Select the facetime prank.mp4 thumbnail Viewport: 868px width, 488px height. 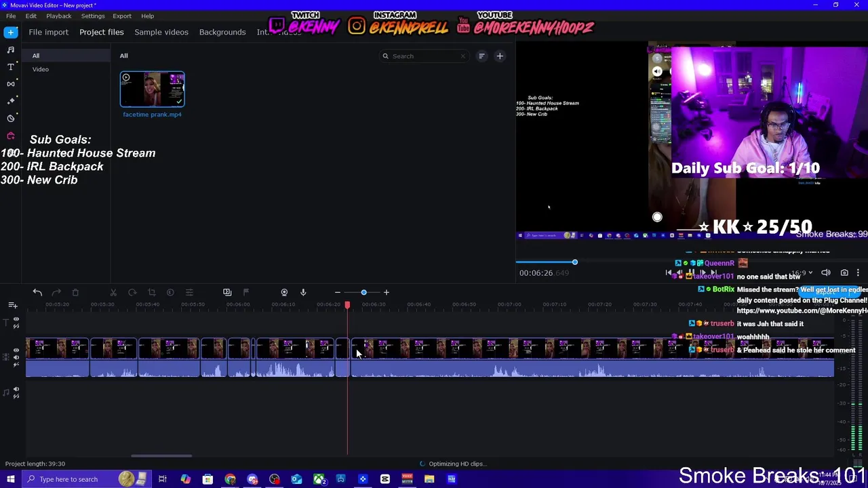coord(153,89)
